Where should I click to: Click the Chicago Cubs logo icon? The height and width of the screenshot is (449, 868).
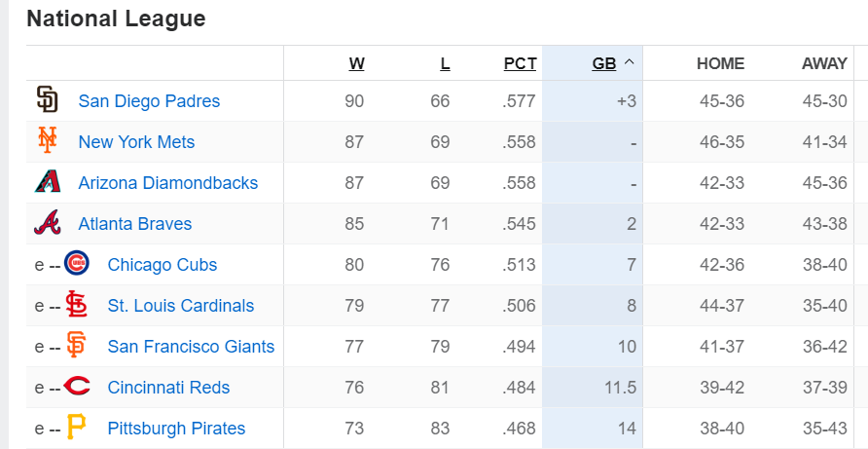click(76, 264)
